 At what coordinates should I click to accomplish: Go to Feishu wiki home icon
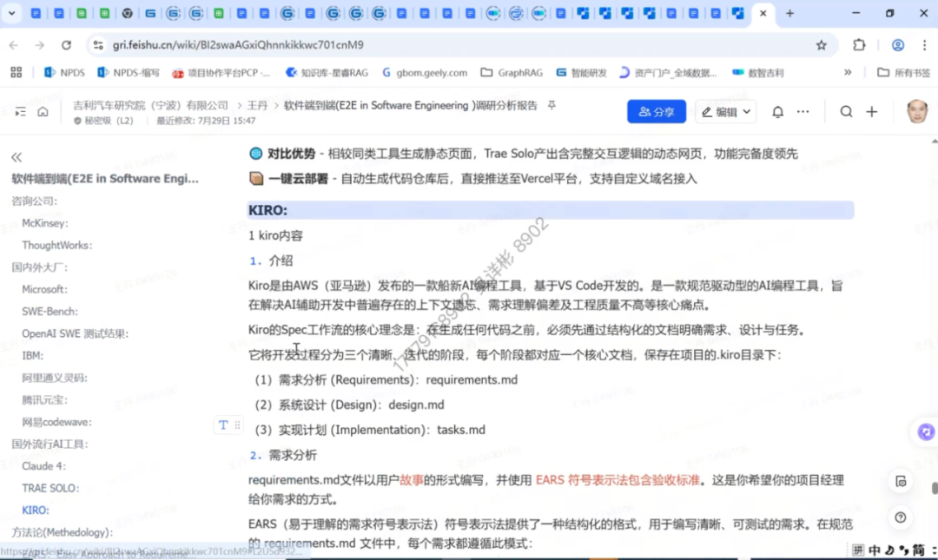(x=43, y=112)
